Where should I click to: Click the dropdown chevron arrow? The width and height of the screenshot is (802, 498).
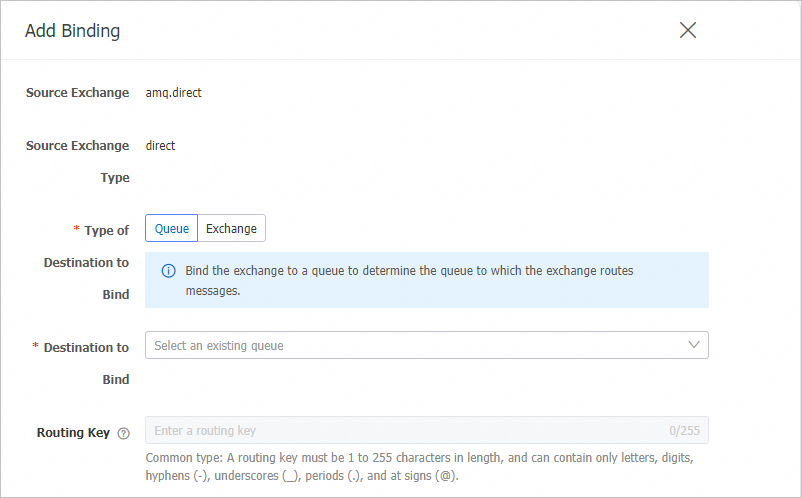[694, 345]
